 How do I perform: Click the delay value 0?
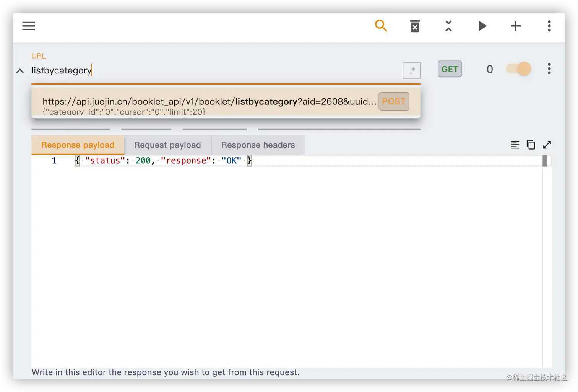click(x=490, y=69)
